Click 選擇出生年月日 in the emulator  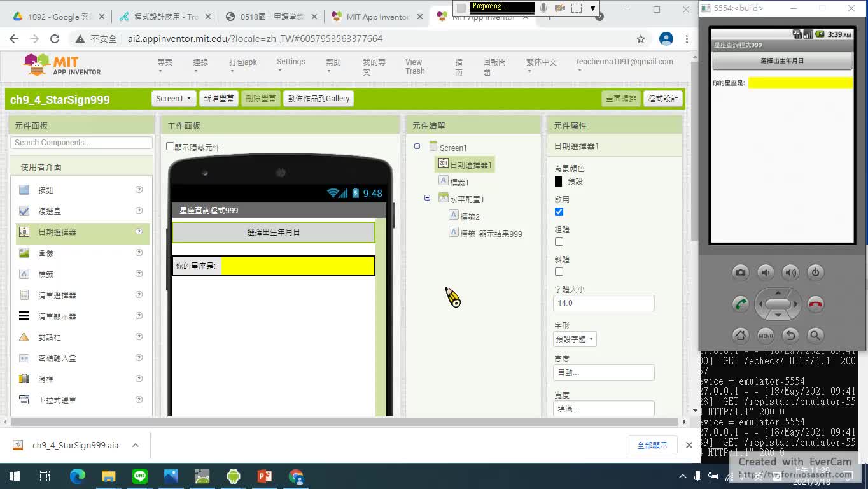(x=782, y=61)
